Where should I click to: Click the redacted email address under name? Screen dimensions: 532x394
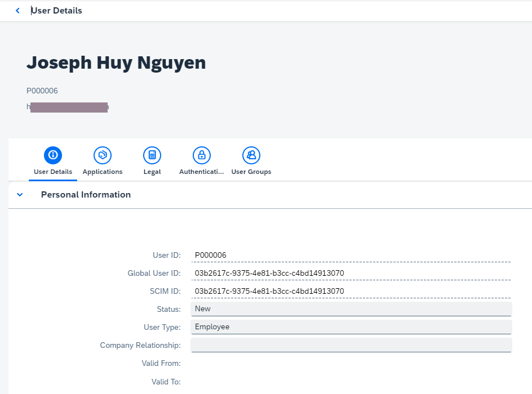click(x=68, y=107)
